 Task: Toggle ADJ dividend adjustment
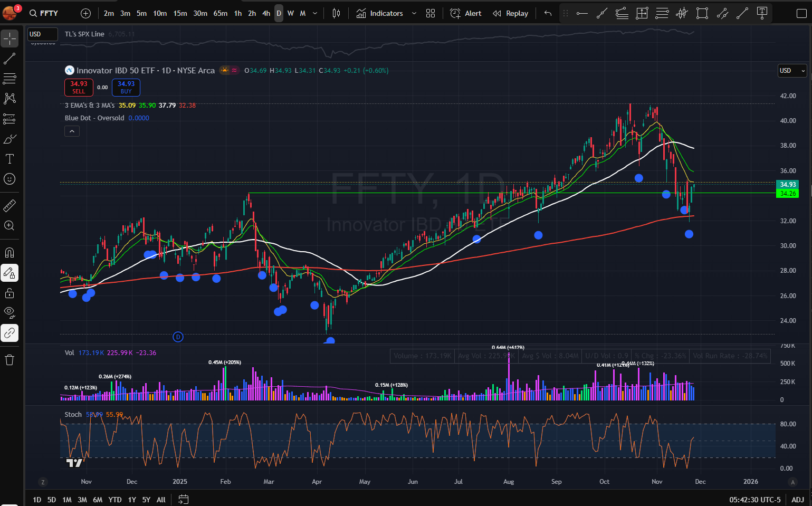pyautogui.click(x=798, y=500)
